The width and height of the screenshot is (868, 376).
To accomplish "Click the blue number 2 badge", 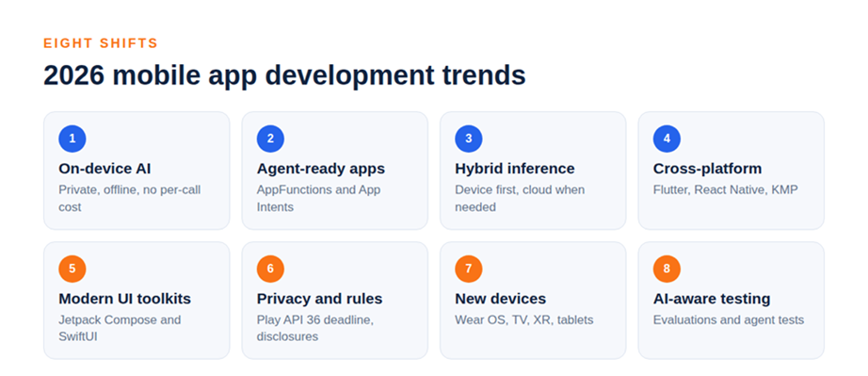I will tap(271, 139).
